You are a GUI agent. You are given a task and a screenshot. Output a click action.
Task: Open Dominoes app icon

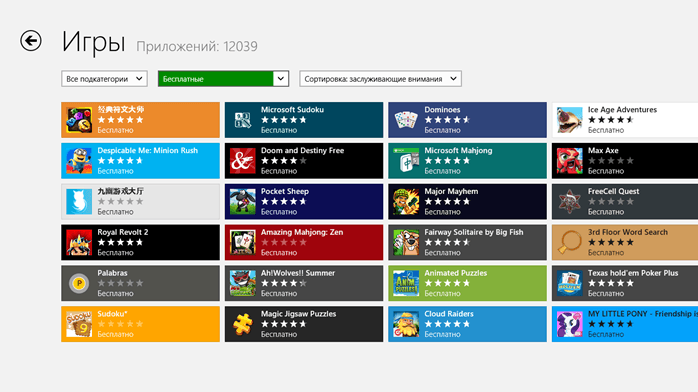tap(406, 120)
